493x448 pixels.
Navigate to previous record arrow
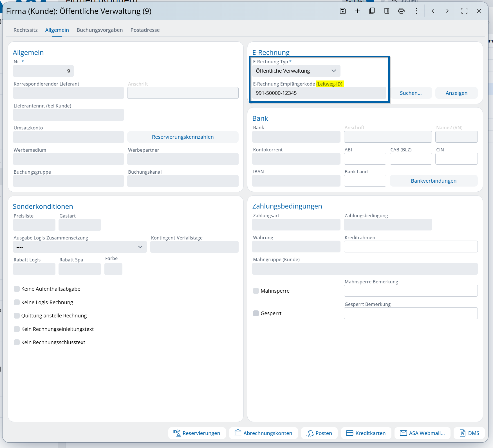[x=433, y=11]
